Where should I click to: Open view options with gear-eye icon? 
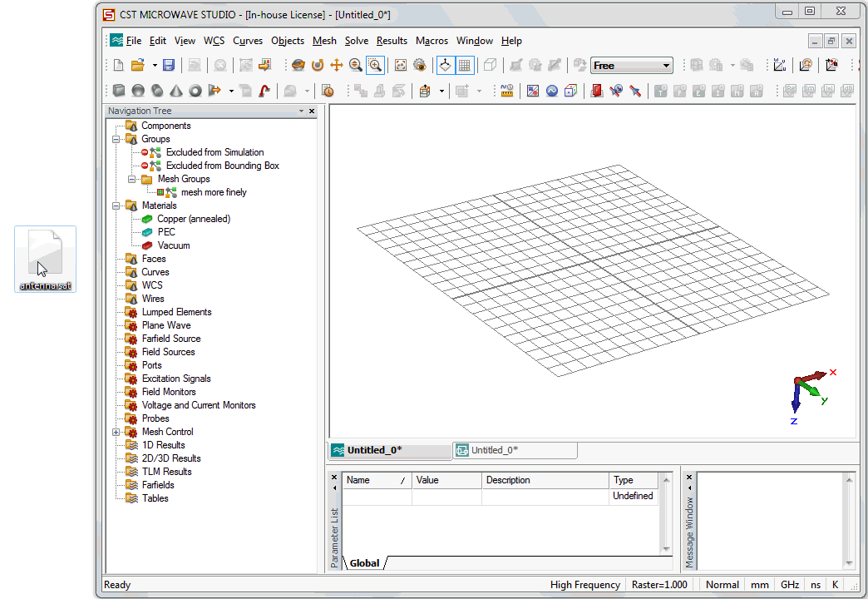pos(420,66)
